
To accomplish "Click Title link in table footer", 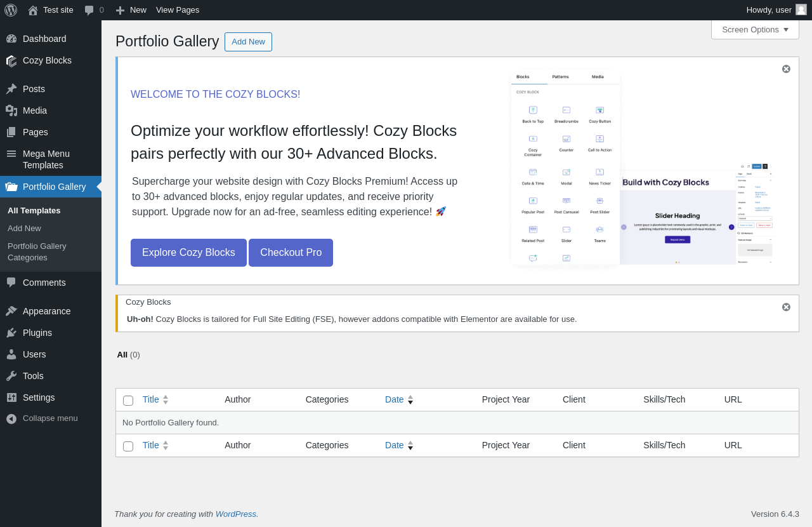I will 151,446.
